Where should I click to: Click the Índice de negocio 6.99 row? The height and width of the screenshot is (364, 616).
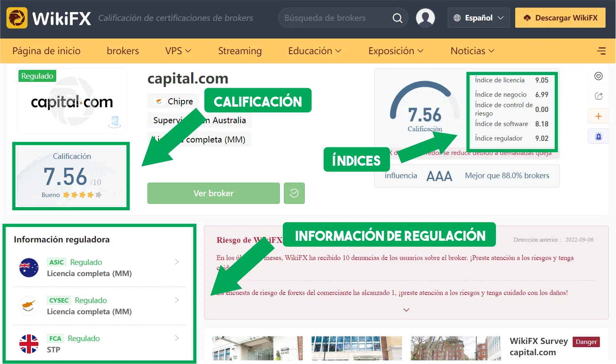pyautogui.click(x=512, y=94)
